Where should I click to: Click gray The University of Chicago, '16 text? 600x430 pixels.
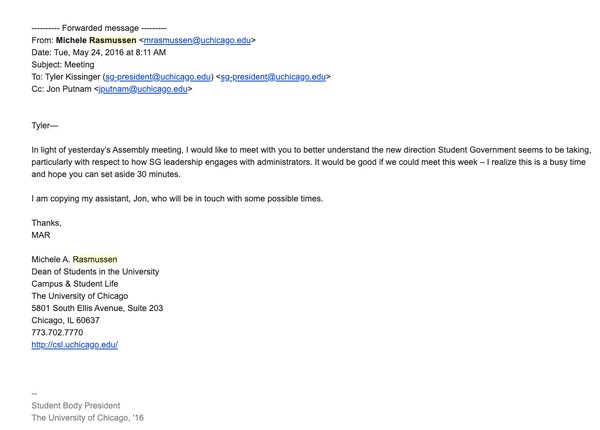(88, 418)
